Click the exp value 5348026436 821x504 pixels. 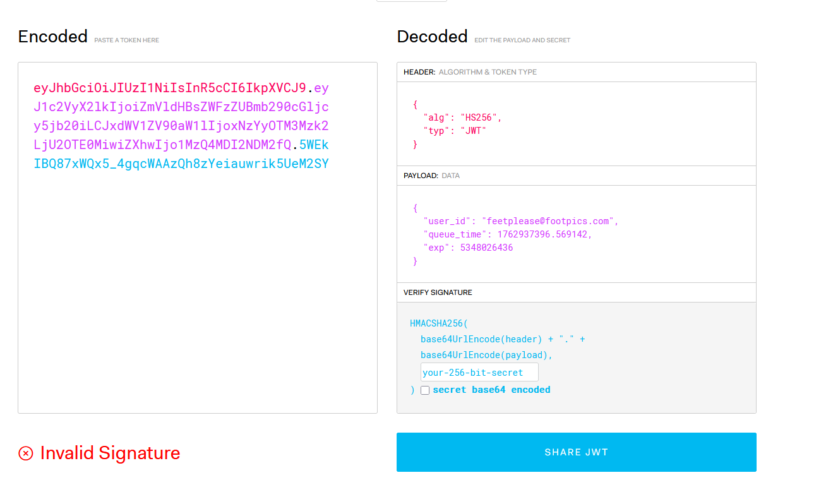click(486, 248)
